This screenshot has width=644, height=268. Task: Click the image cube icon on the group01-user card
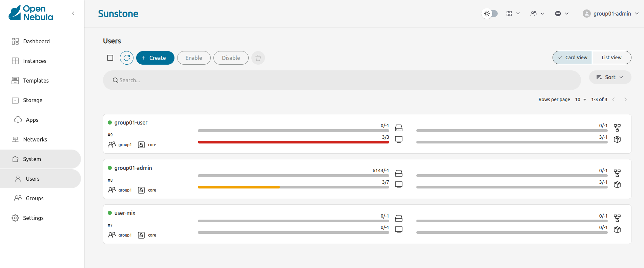[617, 139]
